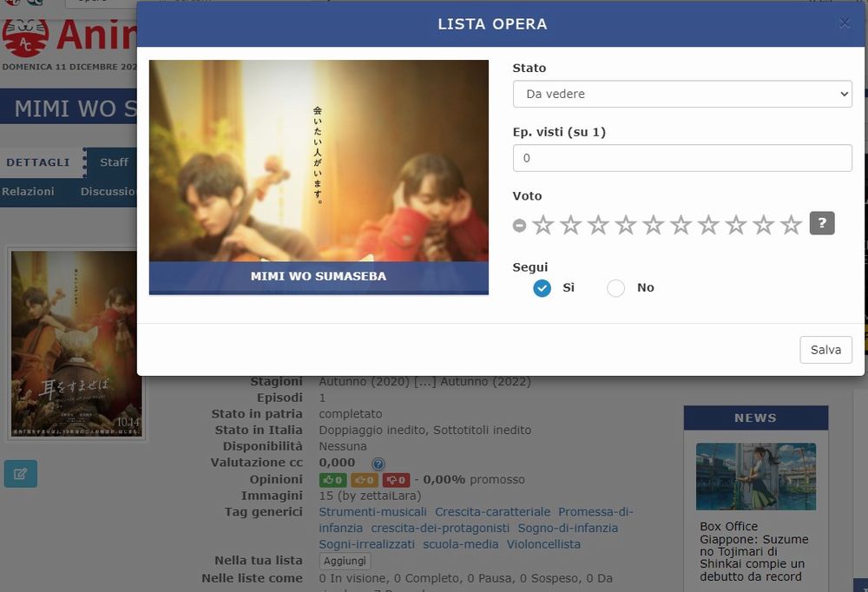Open the scuola-media tag
The height and width of the screenshot is (592, 868).
(x=461, y=544)
